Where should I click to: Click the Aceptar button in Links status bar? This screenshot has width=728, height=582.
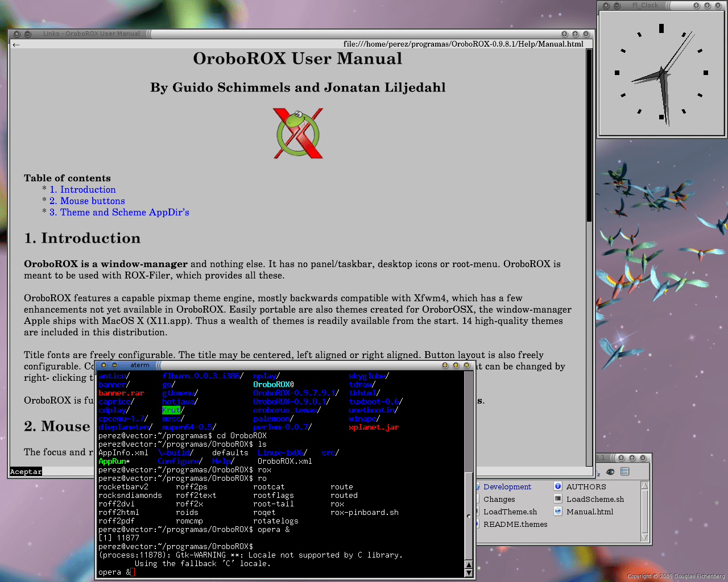click(26, 472)
